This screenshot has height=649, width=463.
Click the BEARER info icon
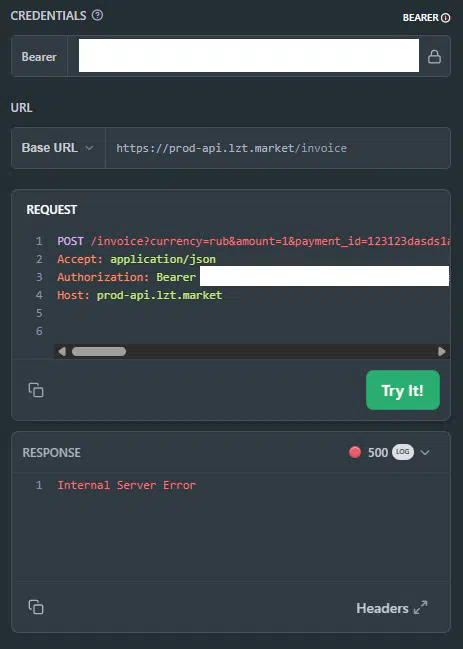click(x=446, y=17)
